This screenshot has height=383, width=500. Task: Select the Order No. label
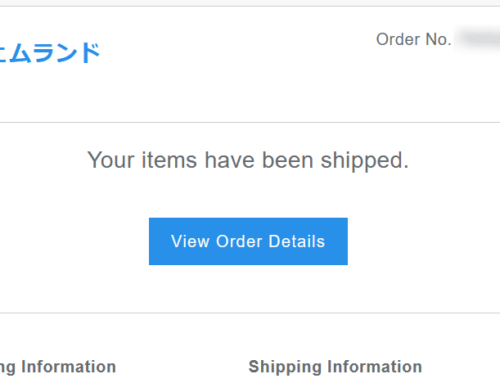(414, 39)
